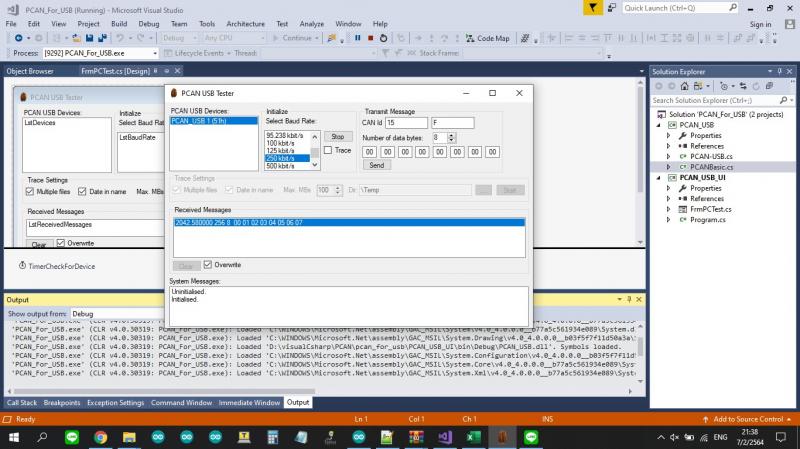Click TimerCheckForDevice component in designer tray

(57, 266)
